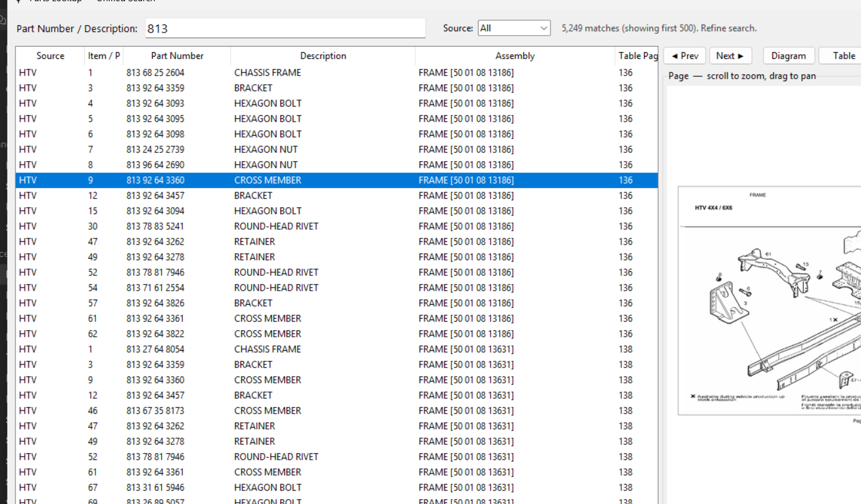Select part number 813 68 25 2604
861x504 pixels.
click(156, 73)
